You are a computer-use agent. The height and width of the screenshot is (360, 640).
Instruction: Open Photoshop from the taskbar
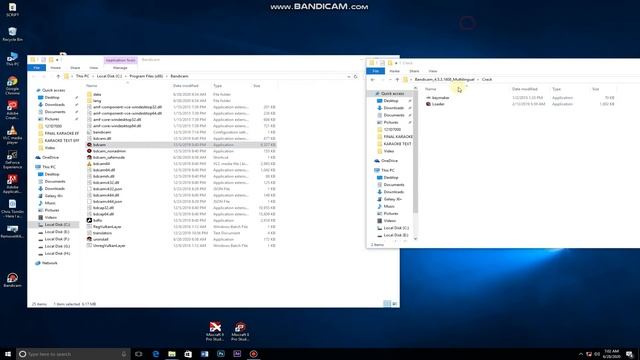click(221, 354)
